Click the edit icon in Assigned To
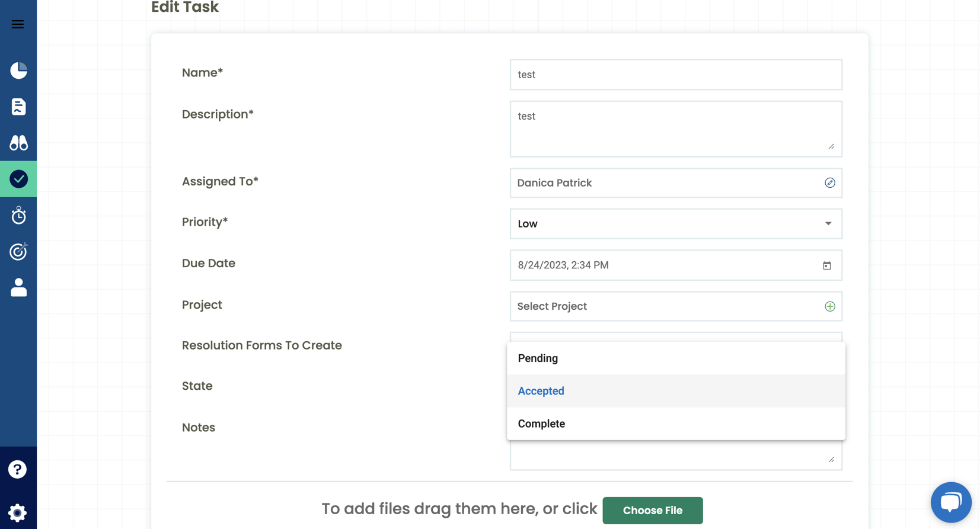The width and height of the screenshot is (980, 529). (x=829, y=183)
